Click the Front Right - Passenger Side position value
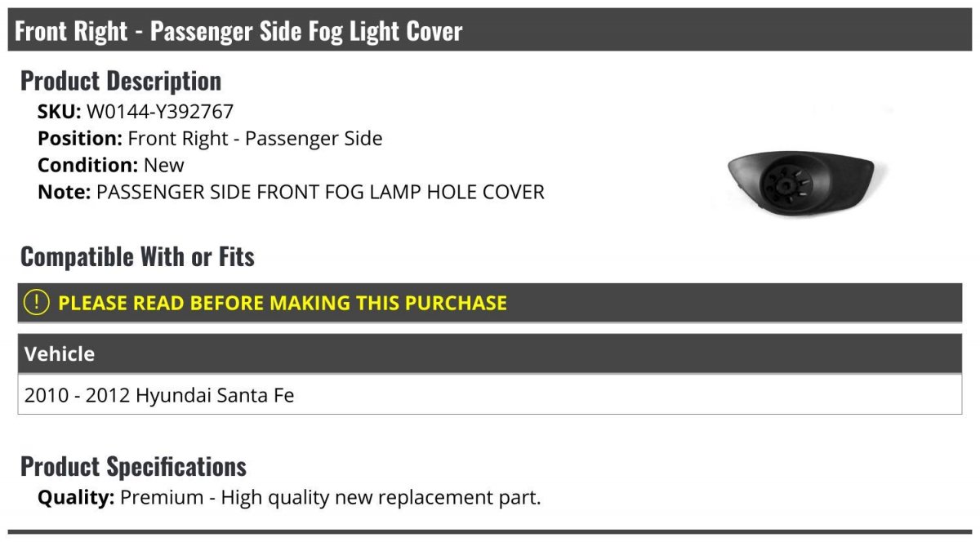This screenshot has width=980, height=542. tap(255, 139)
